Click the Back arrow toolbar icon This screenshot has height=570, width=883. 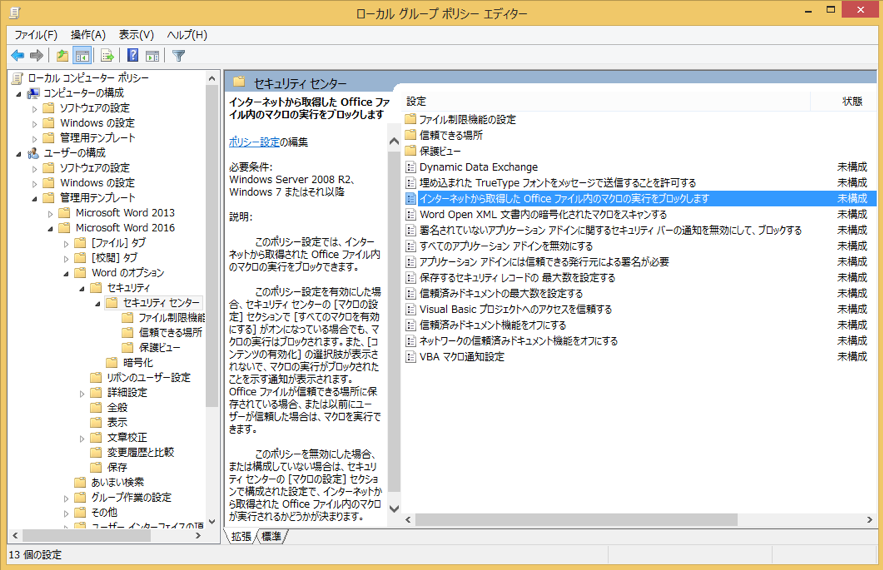click(x=17, y=55)
